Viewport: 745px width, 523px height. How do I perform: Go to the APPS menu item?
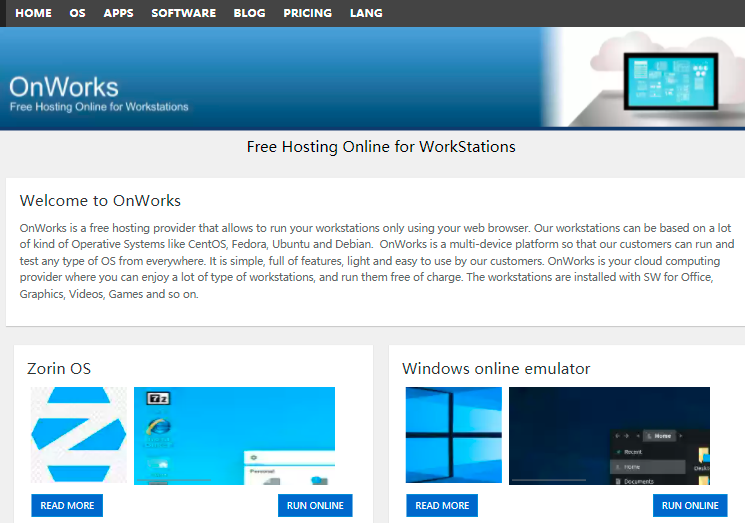pos(118,13)
